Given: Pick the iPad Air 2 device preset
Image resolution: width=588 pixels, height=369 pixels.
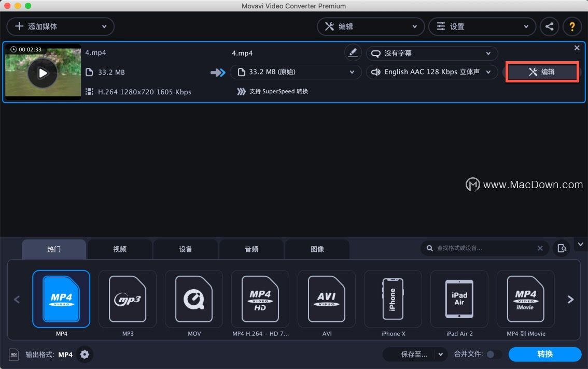Looking at the screenshot, I should click(459, 299).
